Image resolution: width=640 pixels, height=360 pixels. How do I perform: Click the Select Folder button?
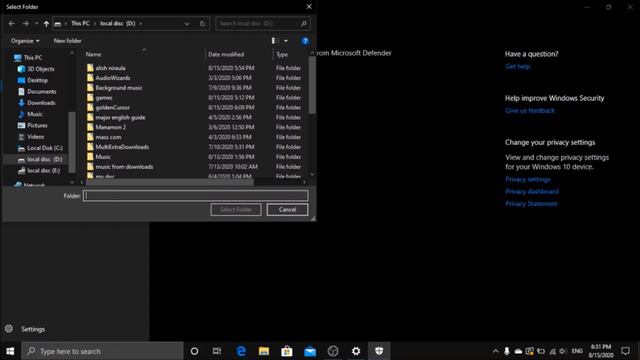click(x=236, y=209)
